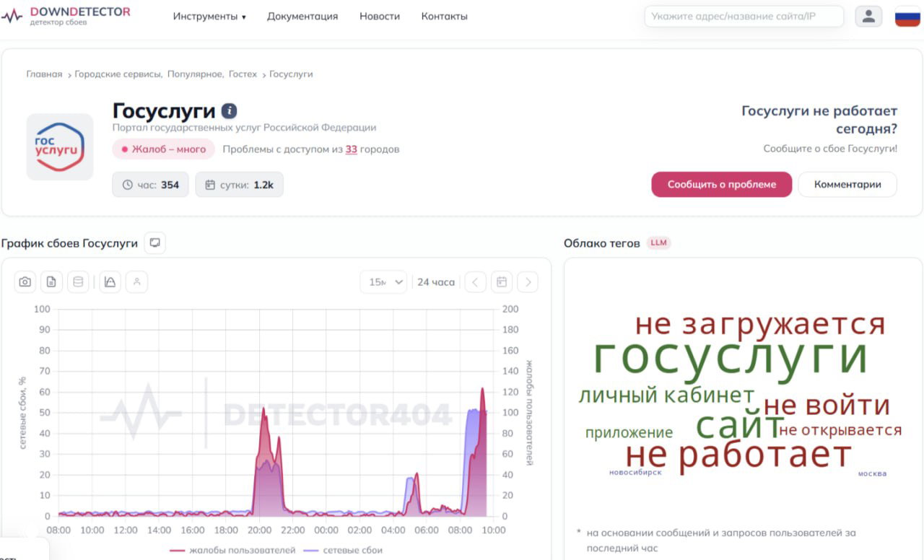Open the database data icon on chart toolbar
Screen dimensions: 924x560
78,281
